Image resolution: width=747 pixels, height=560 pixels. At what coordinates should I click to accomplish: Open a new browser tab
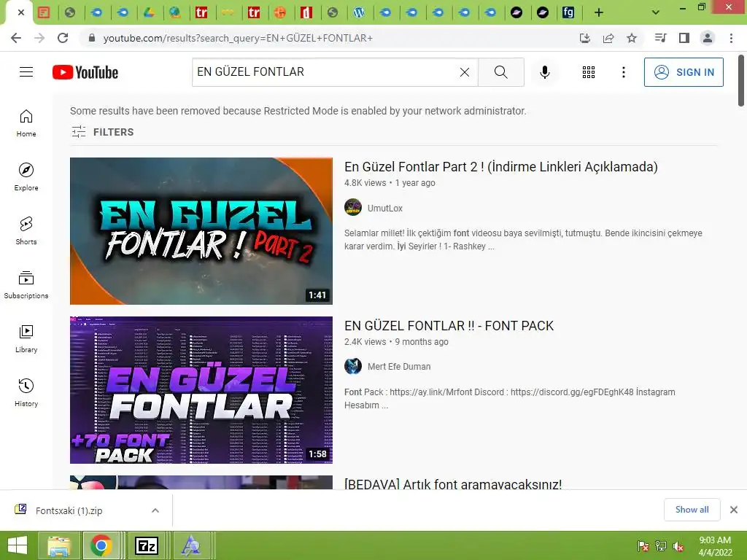tap(599, 12)
